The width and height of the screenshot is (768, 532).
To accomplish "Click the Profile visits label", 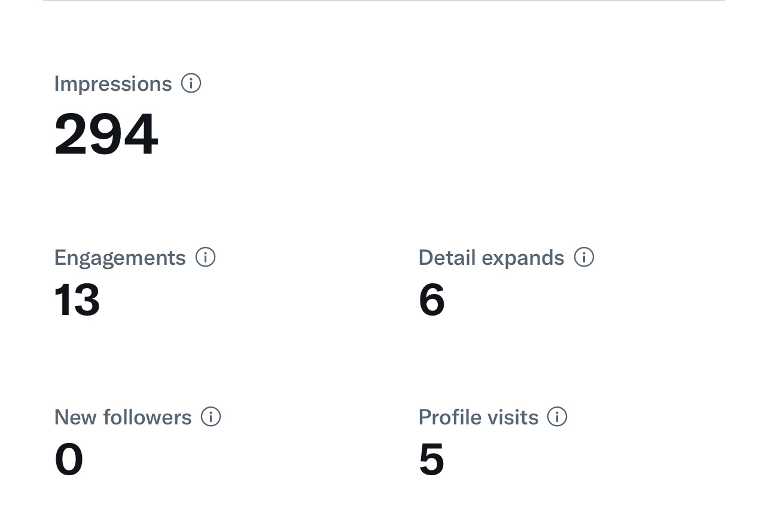I will point(478,417).
